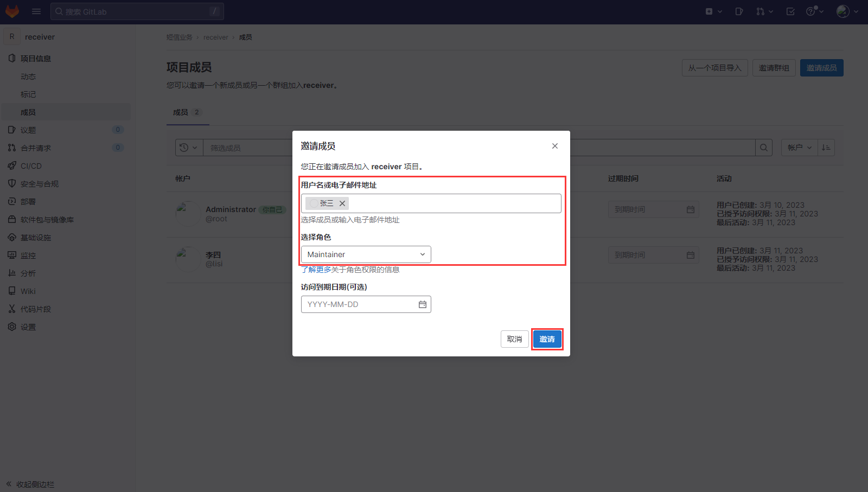This screenshot has width=868, height=492.
Task: Open the 了解更多 role permissions link
Action: coord(316,270)
